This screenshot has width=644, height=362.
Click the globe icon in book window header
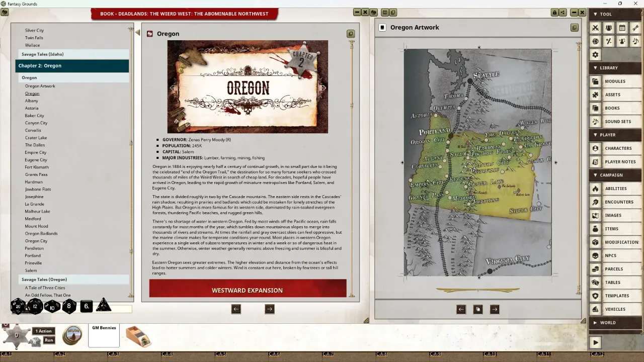4,12
